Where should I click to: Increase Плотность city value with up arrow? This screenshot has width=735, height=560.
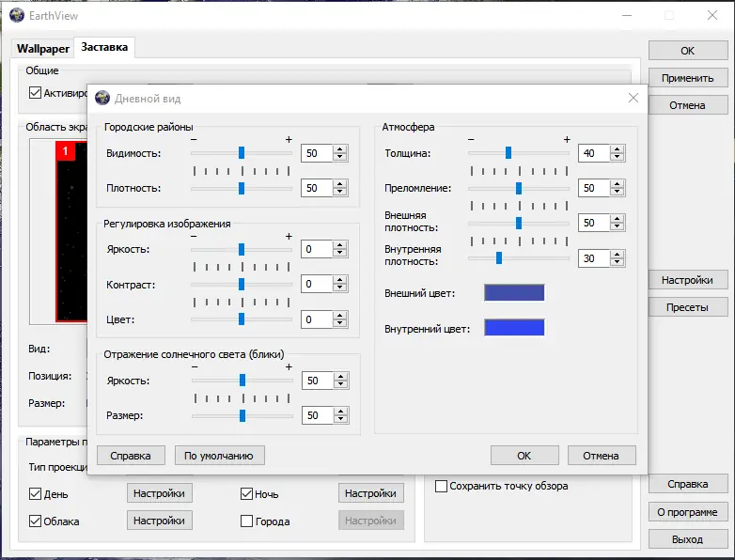(340, 184)
